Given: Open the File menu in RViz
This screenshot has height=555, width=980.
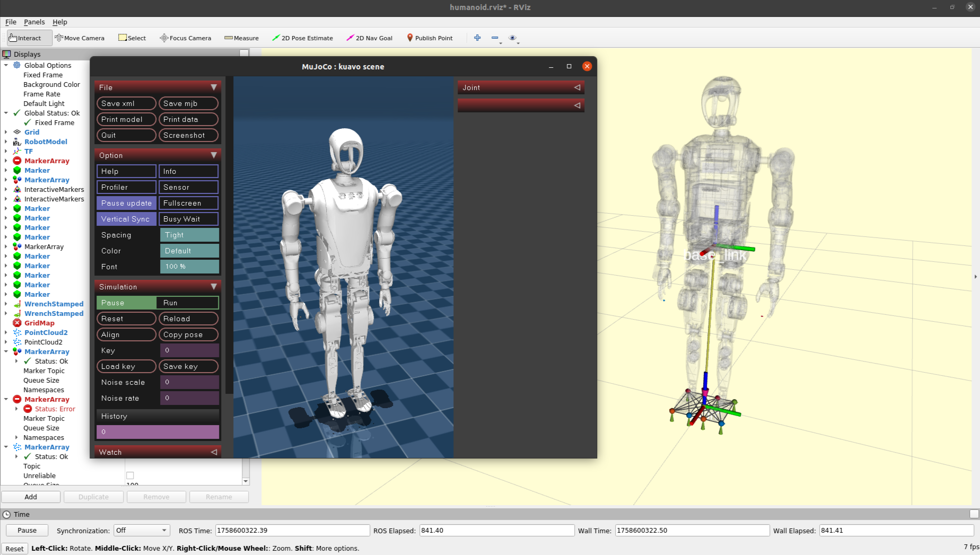Looking at the screenshot, I should click(x=11, y=22).
